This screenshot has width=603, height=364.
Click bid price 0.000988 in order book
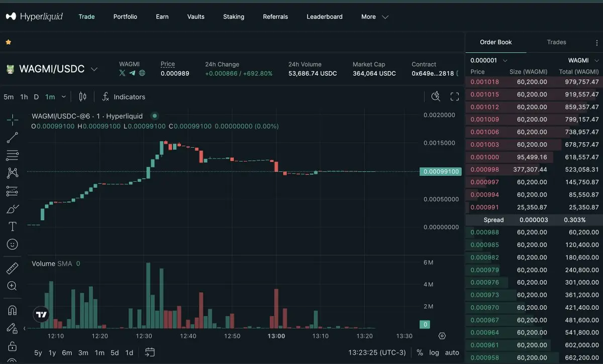[x=484, y=232]
